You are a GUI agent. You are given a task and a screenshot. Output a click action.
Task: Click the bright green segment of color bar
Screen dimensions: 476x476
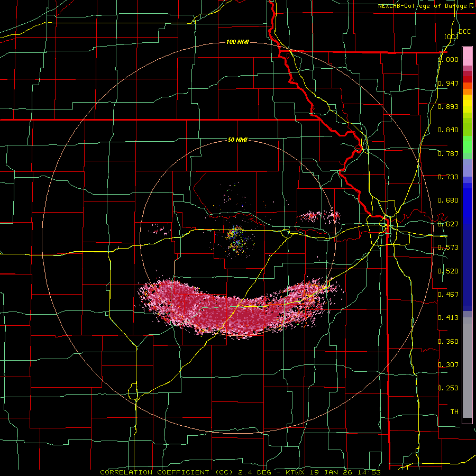click(x=467, y=144)
